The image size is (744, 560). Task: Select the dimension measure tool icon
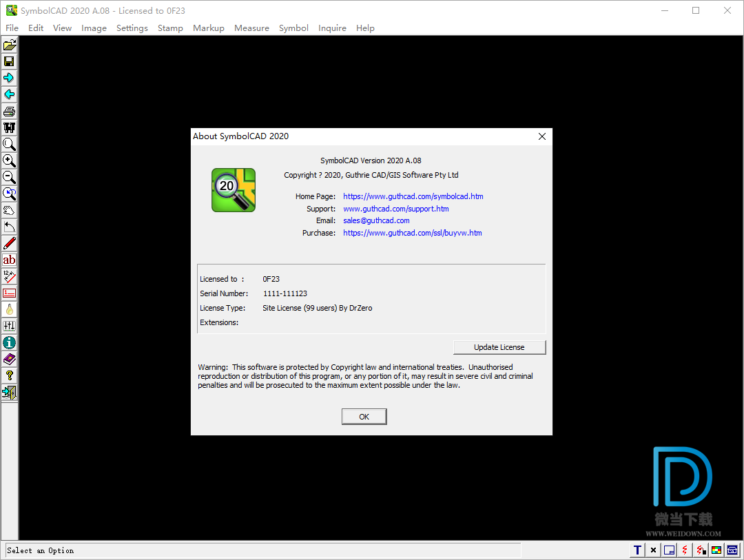[x=10, y=277]
